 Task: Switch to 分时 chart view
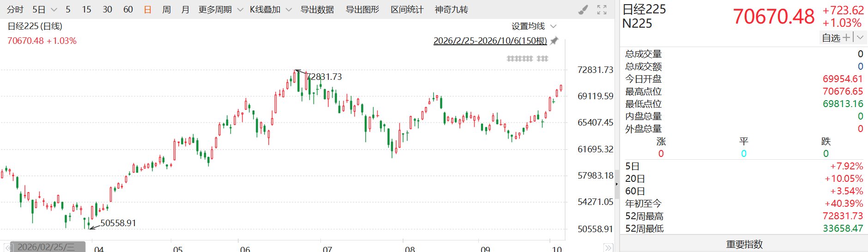tap(15, 10)
